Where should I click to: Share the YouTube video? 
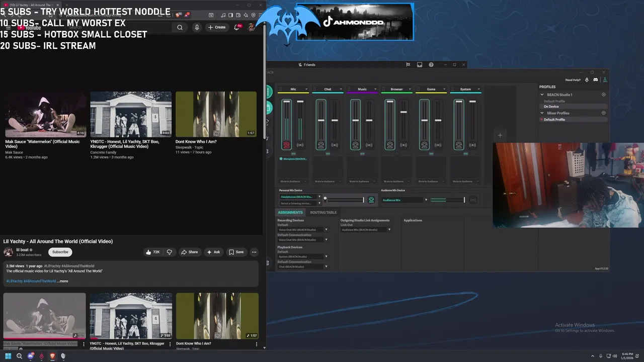pos(189,252)
